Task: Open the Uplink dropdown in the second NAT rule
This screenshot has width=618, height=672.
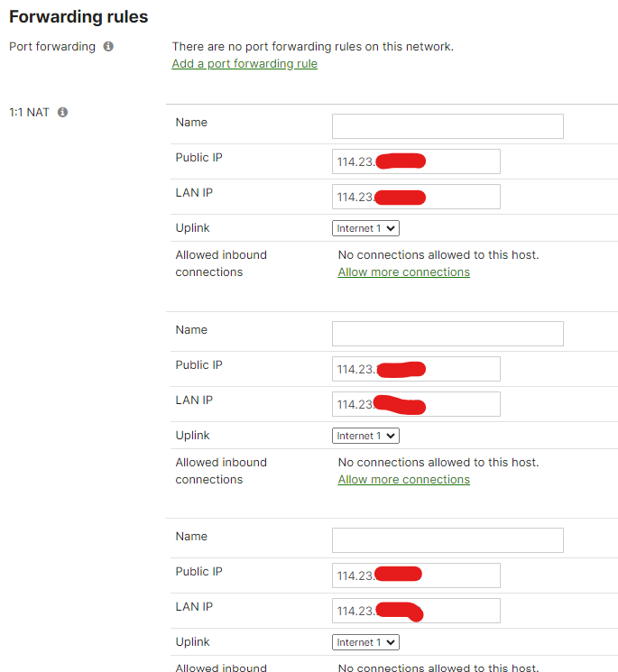Action: coord(365,436)
